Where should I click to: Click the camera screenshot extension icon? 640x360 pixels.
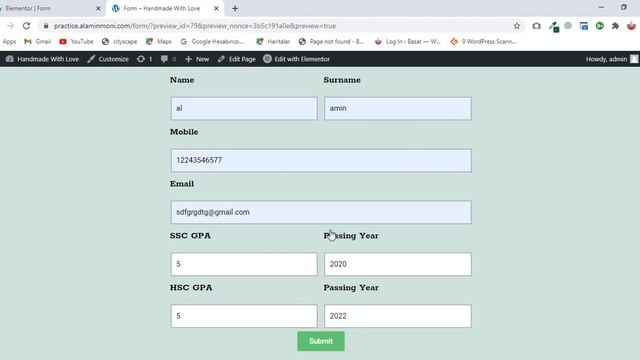[x=536, y=26]
